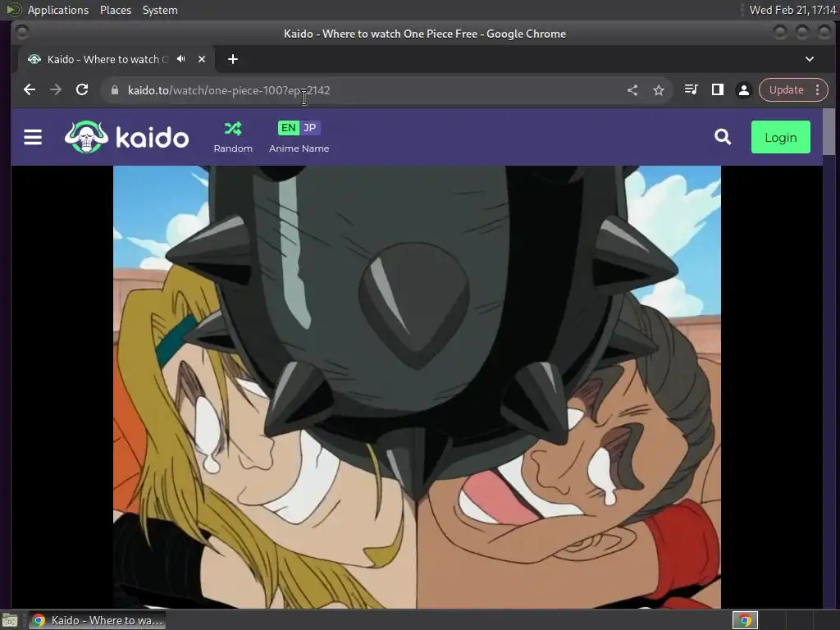Open the Chrome profile menu

tap(743, 90)
